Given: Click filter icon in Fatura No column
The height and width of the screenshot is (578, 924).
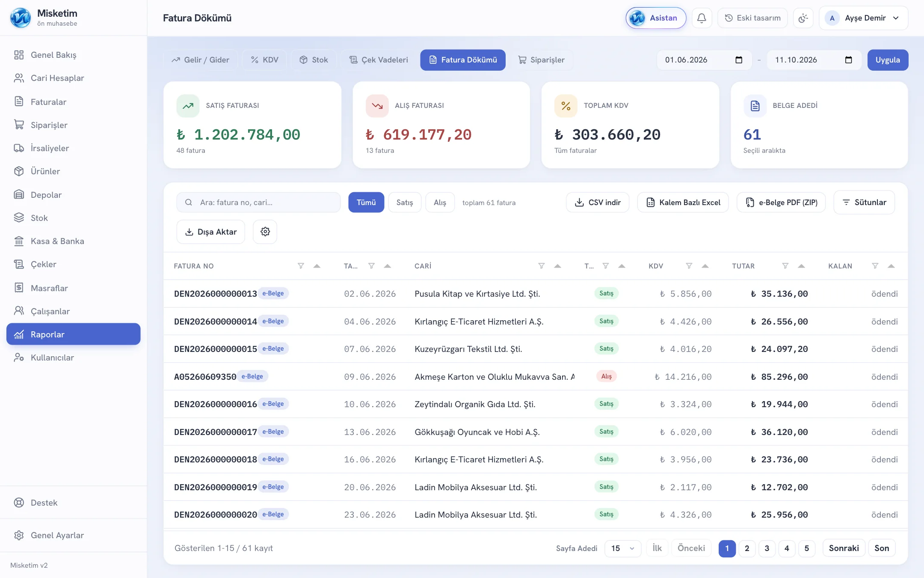Looking at the screenshot, I should [301, 266].
